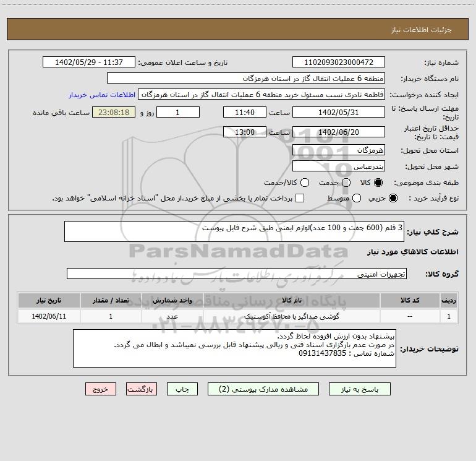
Task: Open مشاهده مدارک پیوستی (2) button
Action: click(x=263, y=389)
